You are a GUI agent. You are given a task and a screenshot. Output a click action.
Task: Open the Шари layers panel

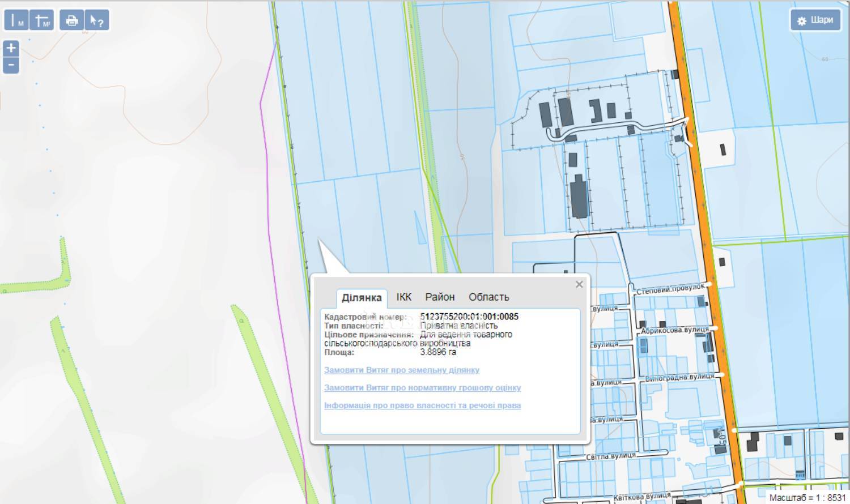point(815,20)
